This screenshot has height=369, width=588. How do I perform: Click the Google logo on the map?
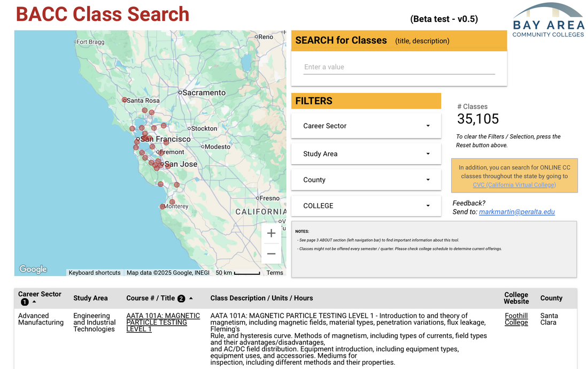pyautogui.click(x=33, y=270)
